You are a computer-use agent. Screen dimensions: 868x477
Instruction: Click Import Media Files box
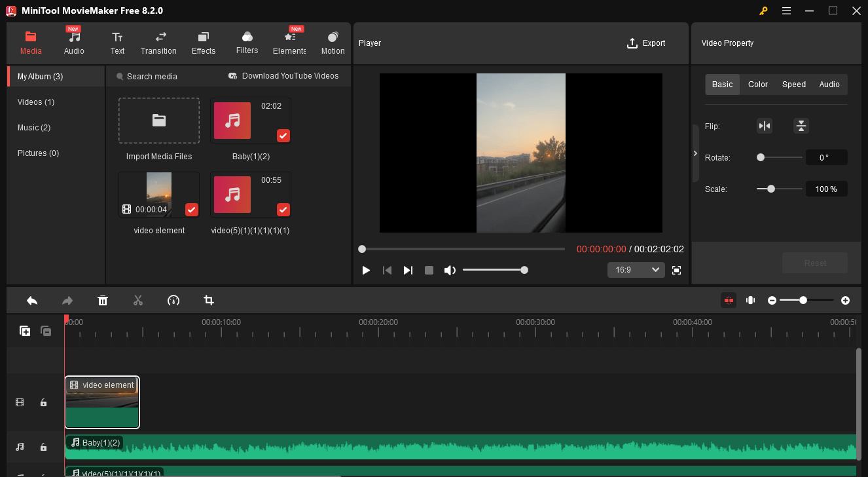(159, 121)
